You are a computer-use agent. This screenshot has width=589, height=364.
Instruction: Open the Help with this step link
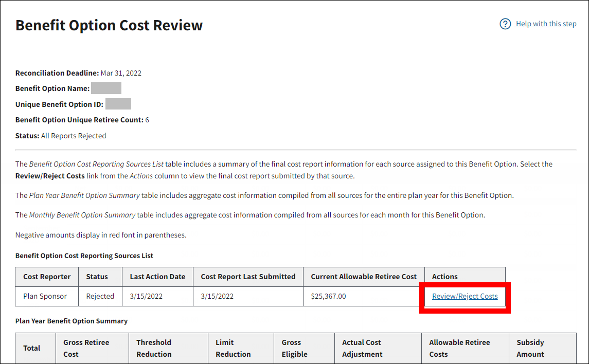point(546,24)
